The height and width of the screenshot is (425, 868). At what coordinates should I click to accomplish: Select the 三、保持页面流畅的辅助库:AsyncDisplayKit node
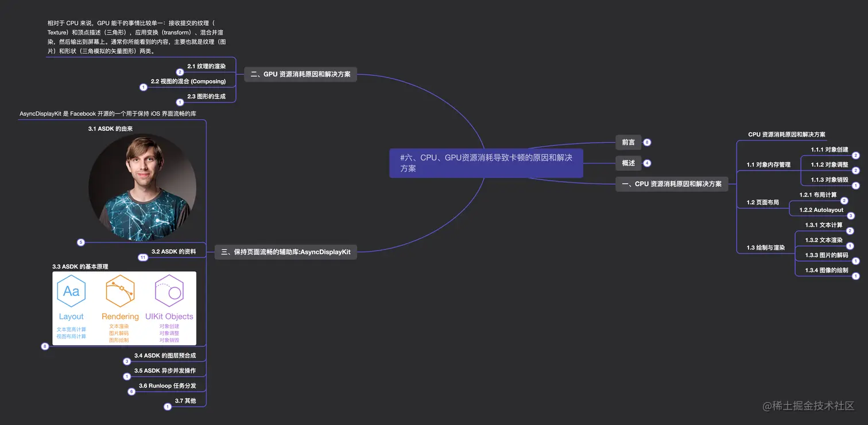pos(285,252)
